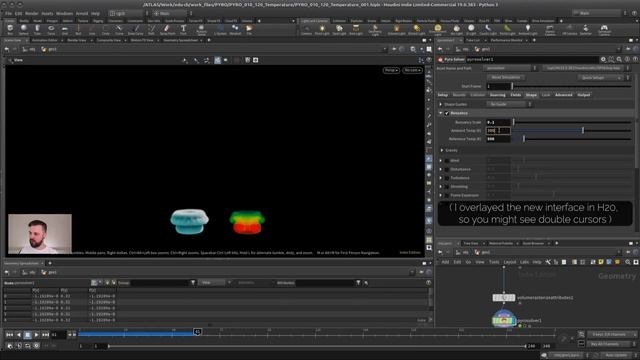The height and width of the screenshot is (360, 640).
Task: Expand the Wind section
Action: (x=441, y=160)
